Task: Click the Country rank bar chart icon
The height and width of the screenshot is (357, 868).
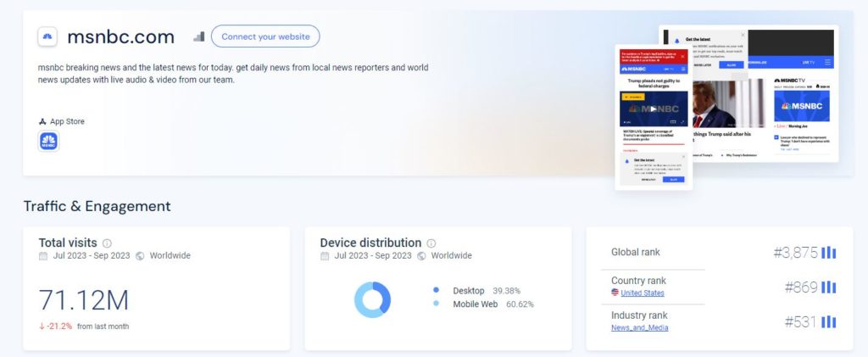Action: (x=829, y=287)
